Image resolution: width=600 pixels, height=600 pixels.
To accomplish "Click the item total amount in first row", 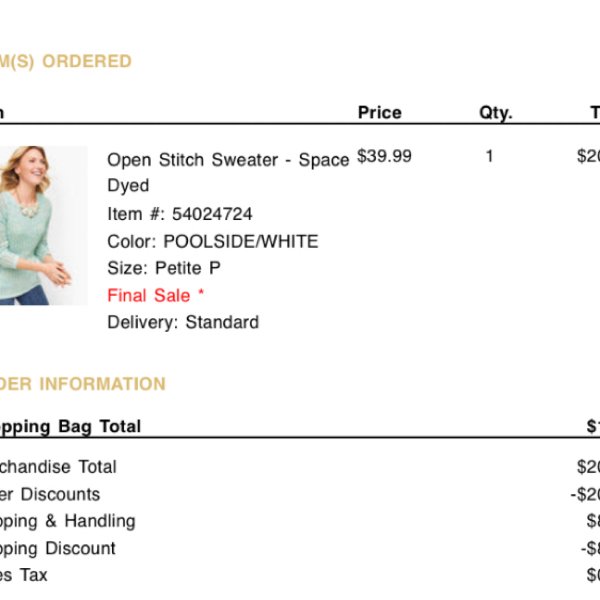I will (x=589, y=156).
